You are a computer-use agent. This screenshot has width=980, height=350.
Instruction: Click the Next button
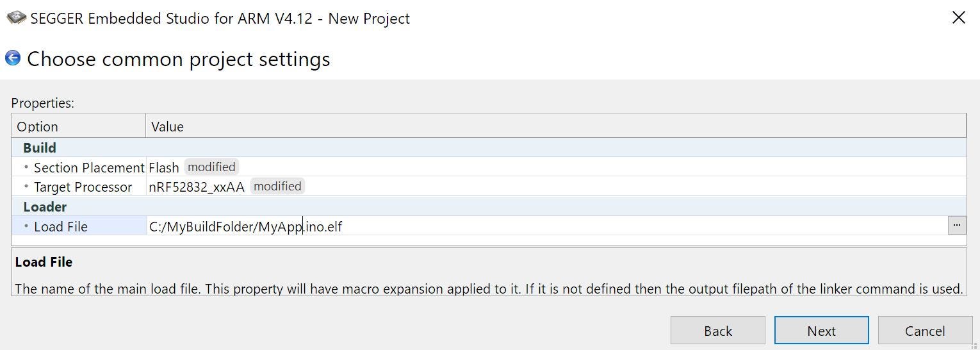821,331
